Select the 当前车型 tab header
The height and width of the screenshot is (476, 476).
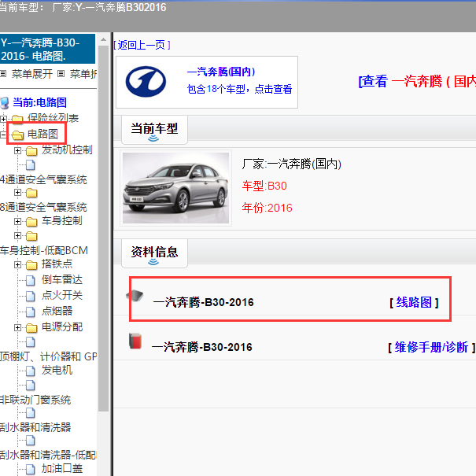pyautogui.click(x=154, y=130)
